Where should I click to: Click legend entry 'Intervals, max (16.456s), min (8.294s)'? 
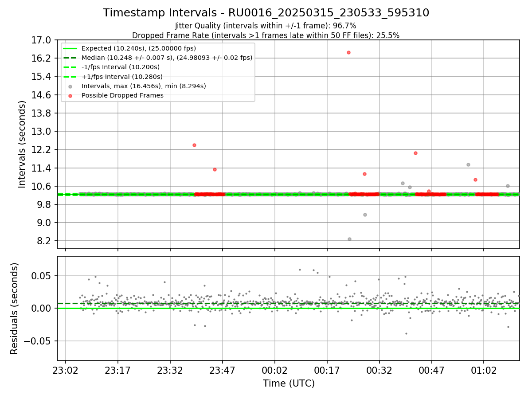click(x=144, y=86)
